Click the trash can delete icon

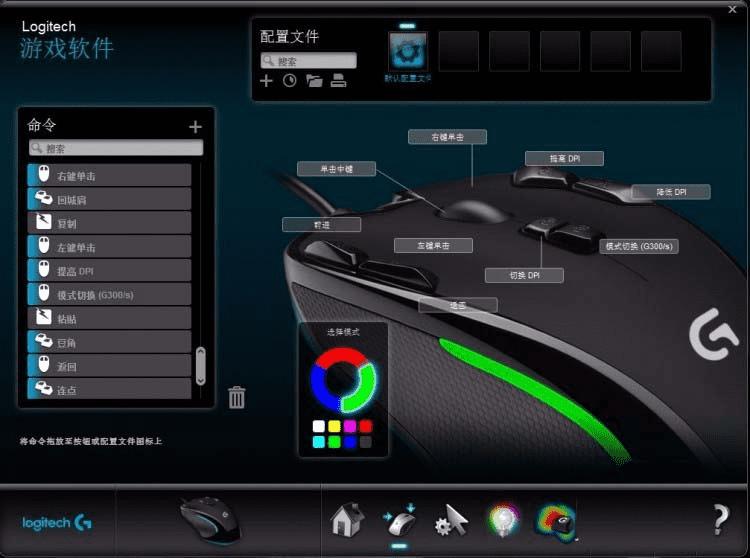click(237, 397)
